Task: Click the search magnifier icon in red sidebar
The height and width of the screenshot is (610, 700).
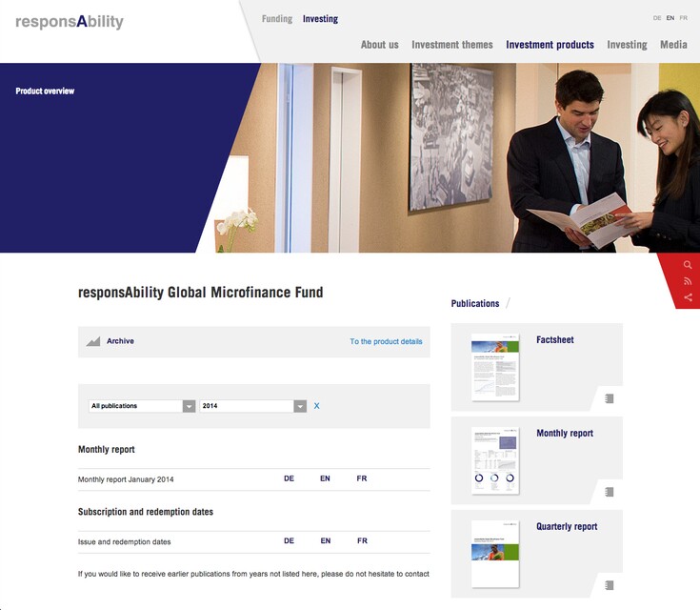Action: click(x=688, y=265)
